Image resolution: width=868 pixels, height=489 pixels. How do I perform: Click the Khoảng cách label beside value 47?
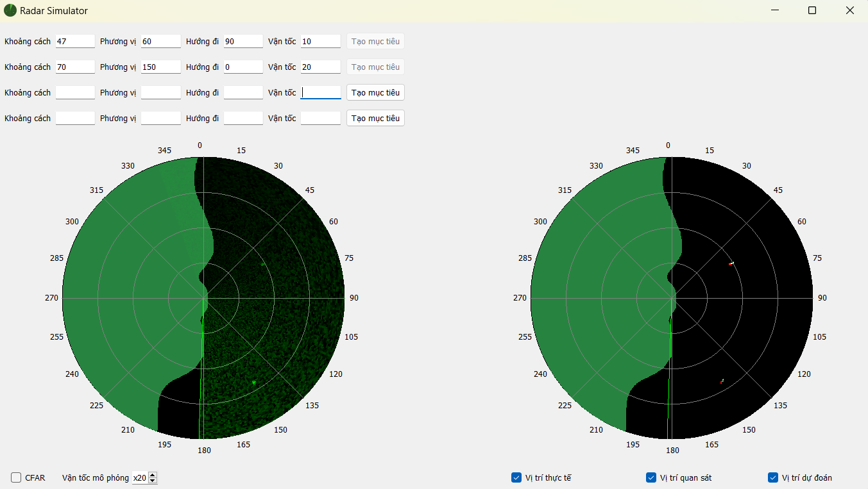(28, 41)
